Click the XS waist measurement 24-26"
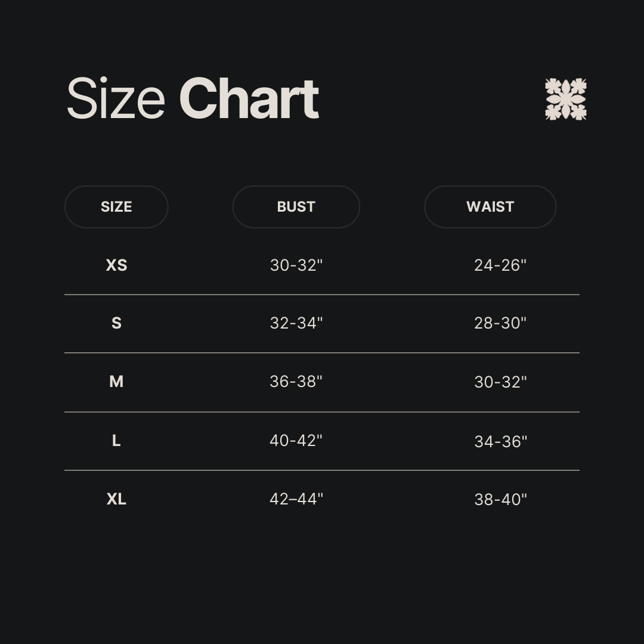Viewport: 644px width, 644px height. click(x=500, y=265)
